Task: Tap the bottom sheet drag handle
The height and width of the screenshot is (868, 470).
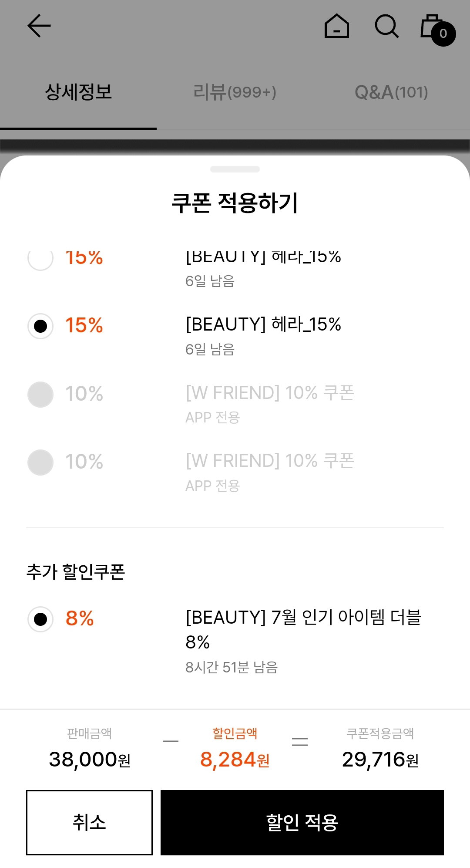Action: tap(235, 169)
